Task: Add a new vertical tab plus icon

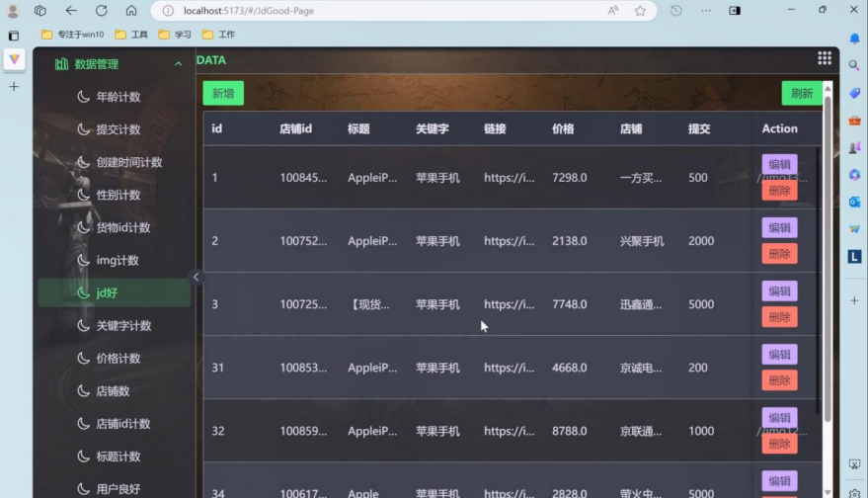Action: pyautogui.click(x=14, y=87)
